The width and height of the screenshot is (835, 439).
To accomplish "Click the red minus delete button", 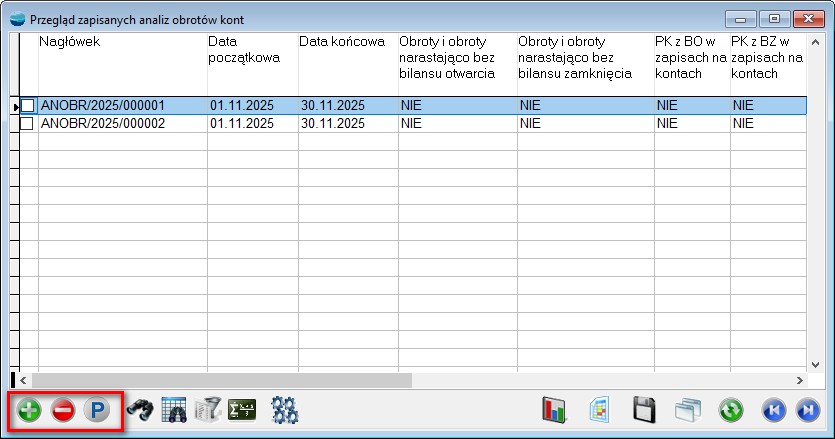I will pyautogui.click(x=63, y=411).
